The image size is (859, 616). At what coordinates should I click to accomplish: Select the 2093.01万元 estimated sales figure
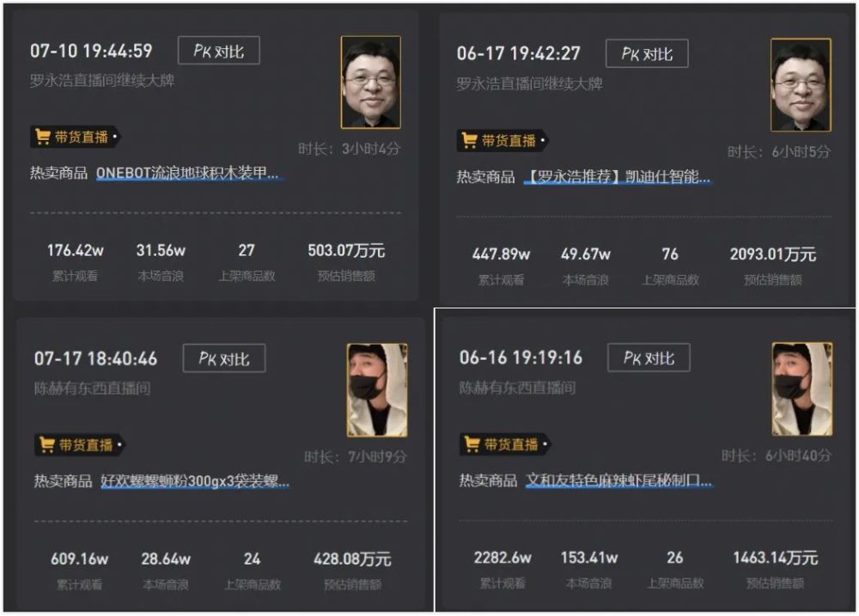click(x=773, y=254)
